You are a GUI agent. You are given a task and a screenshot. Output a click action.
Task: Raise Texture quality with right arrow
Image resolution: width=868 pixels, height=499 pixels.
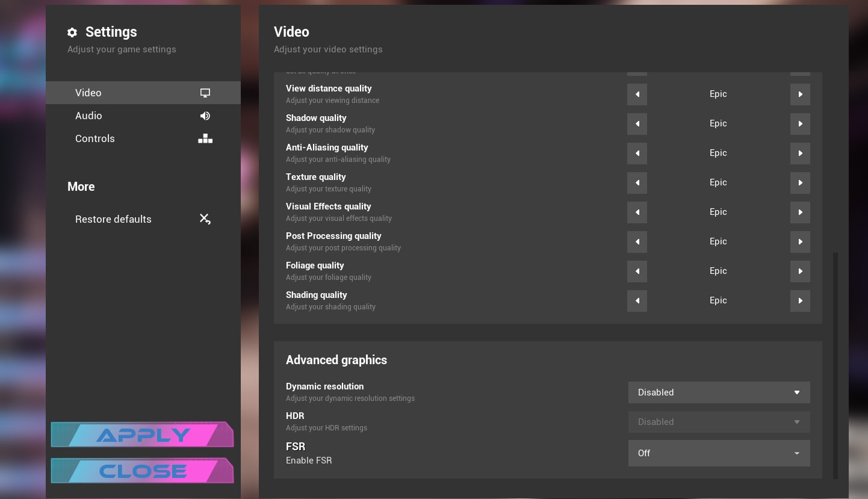click(x=800, y=182)
